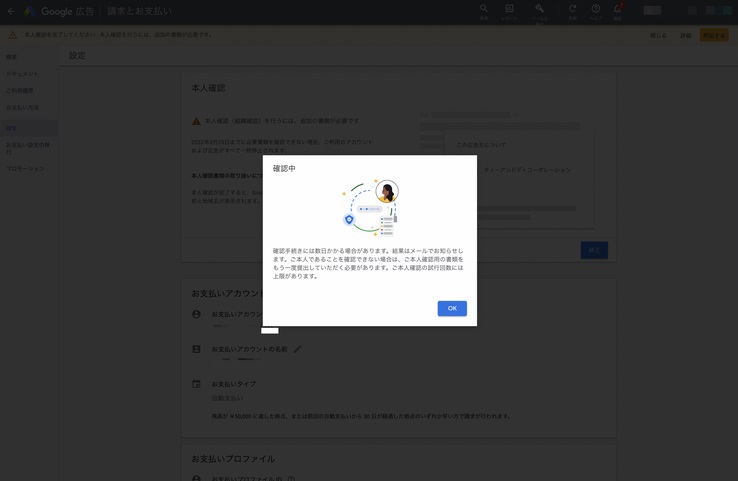This screenshot has height=481, width=738.
Task: Click 閉じる in the verification banner
Action: (x=658, y=35)
